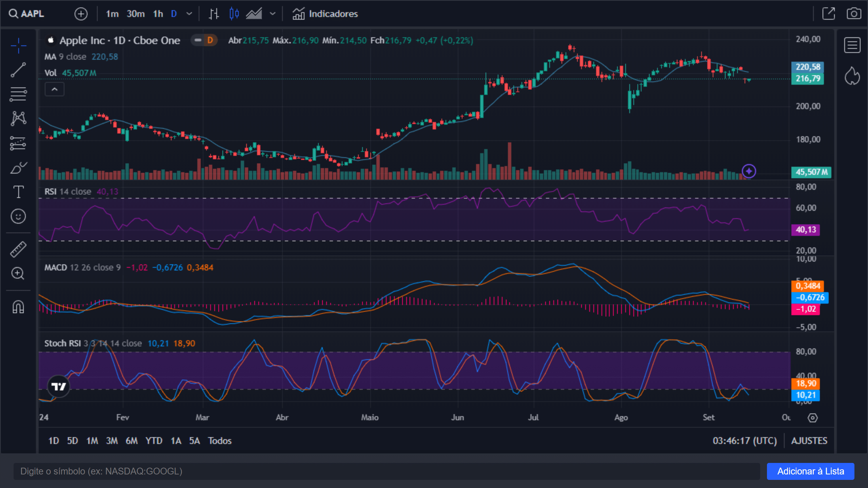The image size is (868, 488).
Task: Focus the symbol input field
Action: pos(387,471)
